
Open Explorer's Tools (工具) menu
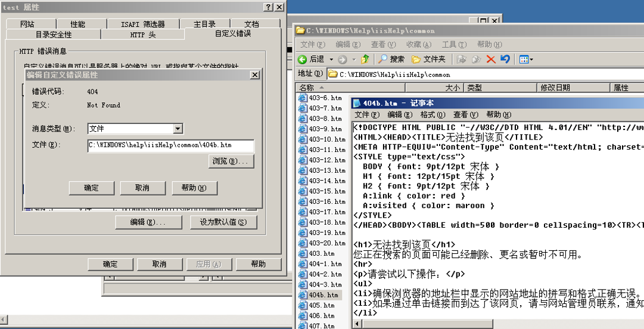[454, 44]
